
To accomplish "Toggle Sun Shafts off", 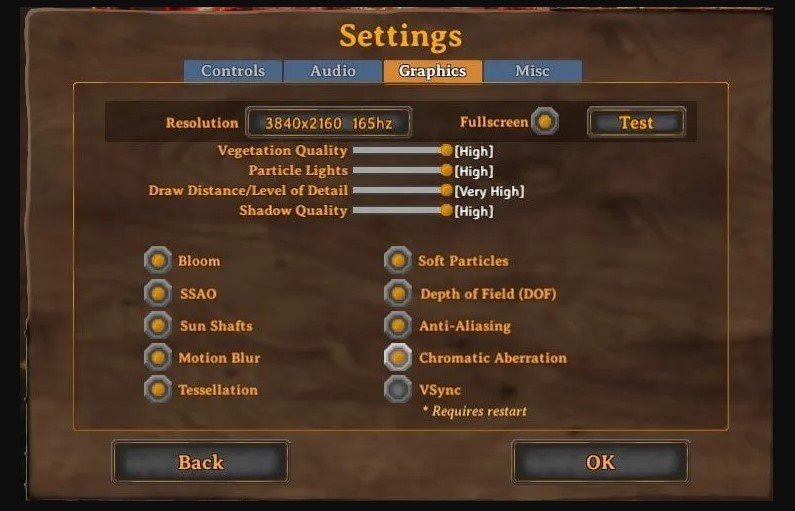I will click(158, 325).
